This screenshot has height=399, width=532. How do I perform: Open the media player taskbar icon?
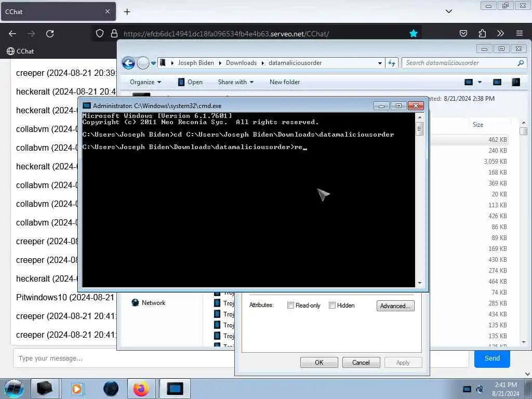[x=77, y=389]
